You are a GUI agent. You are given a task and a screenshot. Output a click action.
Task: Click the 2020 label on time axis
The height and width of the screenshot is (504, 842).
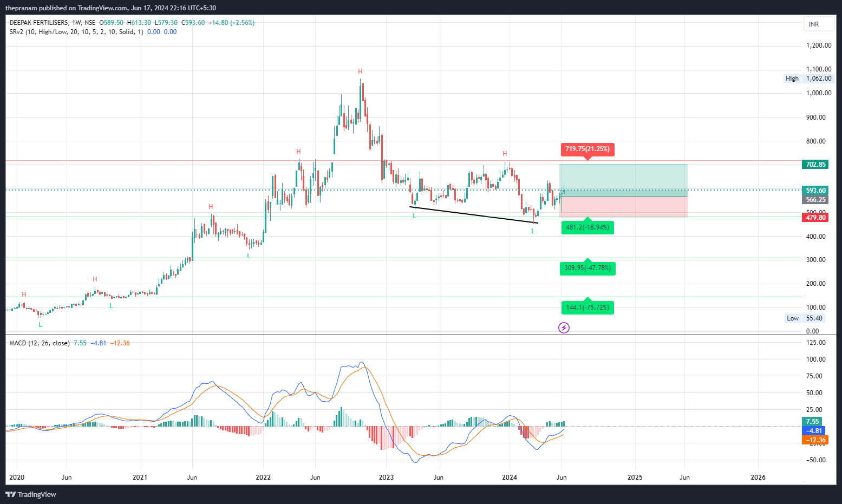tap(17, 477)
